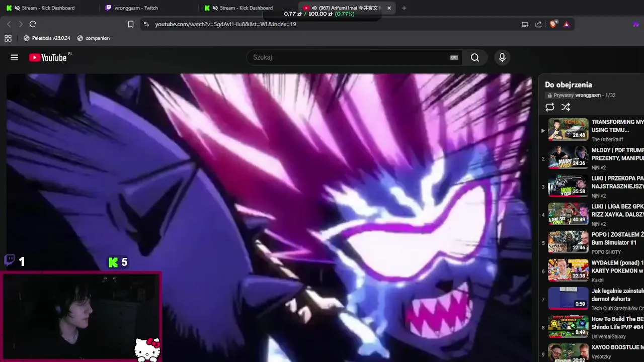Open a new browser tab
The height and width of the screenshot is (362, 644).
pyautogui.click(x=404, y=8)
